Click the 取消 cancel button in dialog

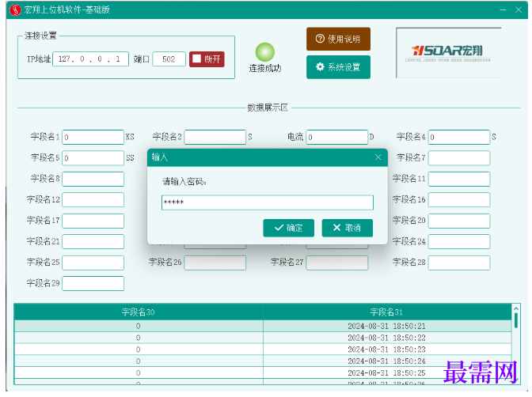click(x=347, y=228)
